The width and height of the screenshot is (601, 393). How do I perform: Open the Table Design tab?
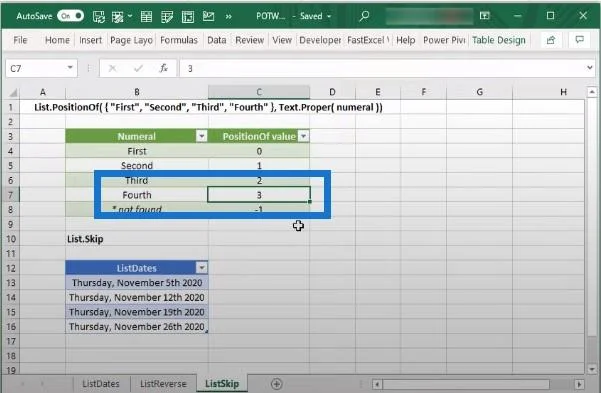[x=499, y=40]
